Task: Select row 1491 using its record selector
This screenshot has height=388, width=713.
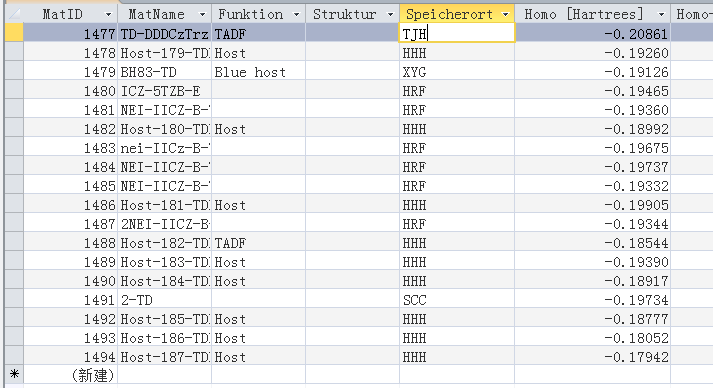Action: [14, 300]
